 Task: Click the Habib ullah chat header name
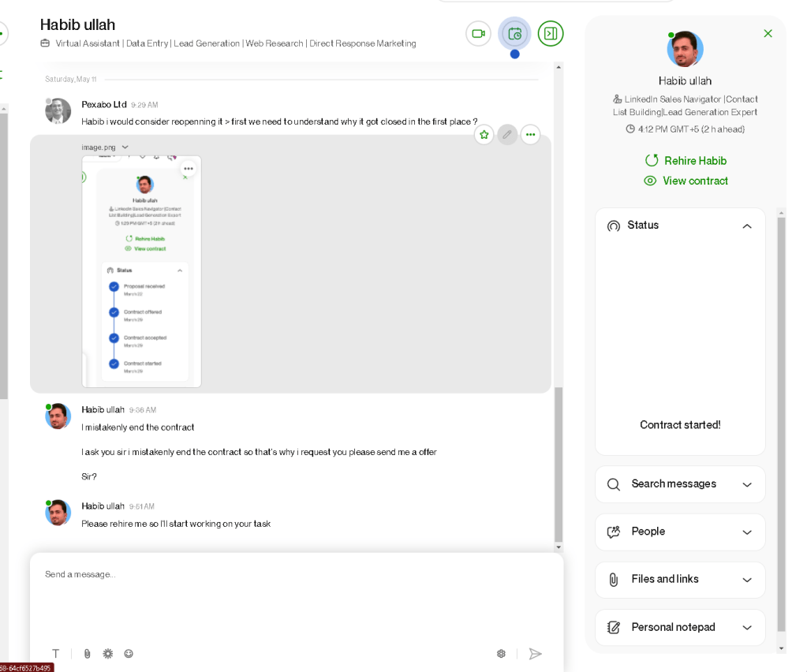(x=78, y=24)
